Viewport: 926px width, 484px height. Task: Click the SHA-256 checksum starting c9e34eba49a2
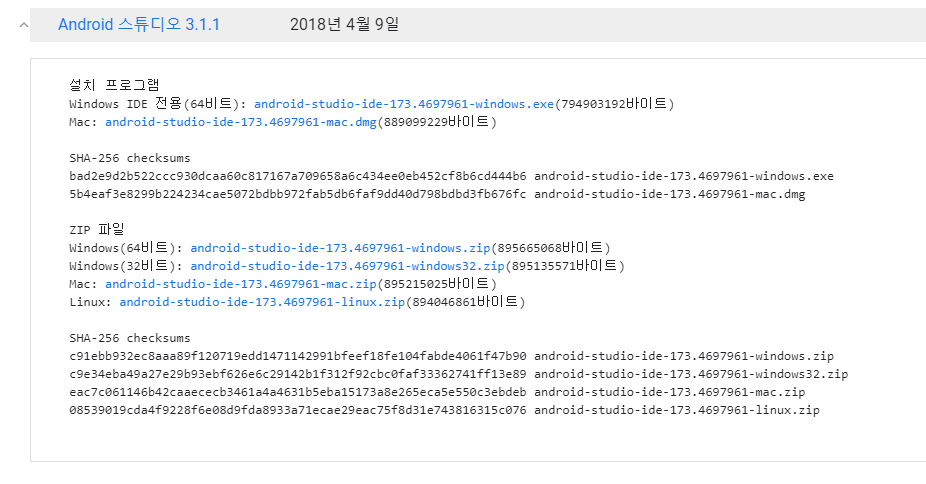pyautogui.click(x=298, y=374)
